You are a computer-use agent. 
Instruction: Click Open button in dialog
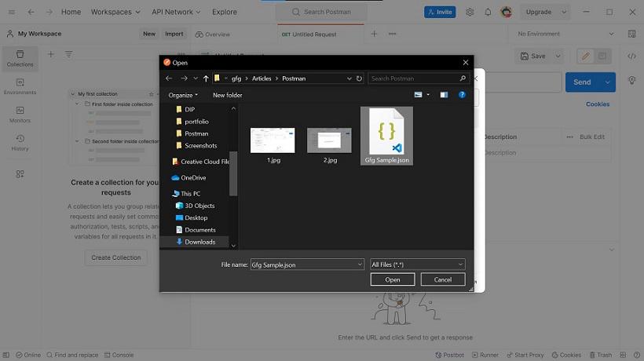click(x=392, y=279)
